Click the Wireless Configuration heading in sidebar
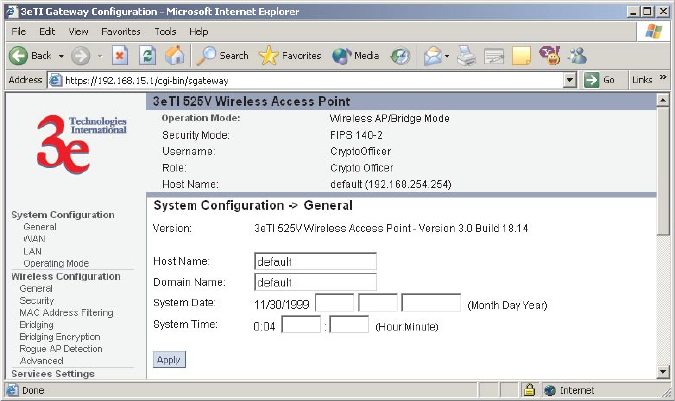The image size is (675, 401). click(66, 276)
